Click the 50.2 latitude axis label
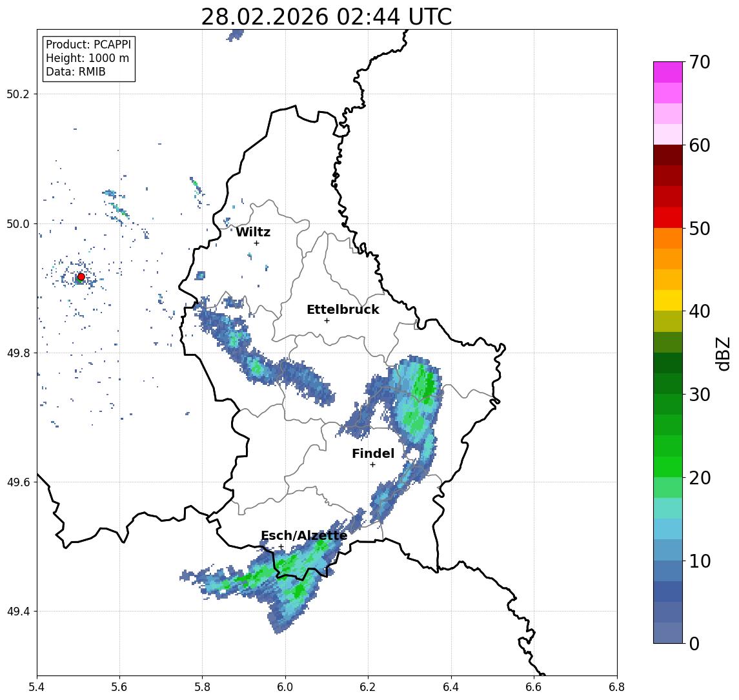This screenshot has width=739, height=700. (x=18, y=94)
